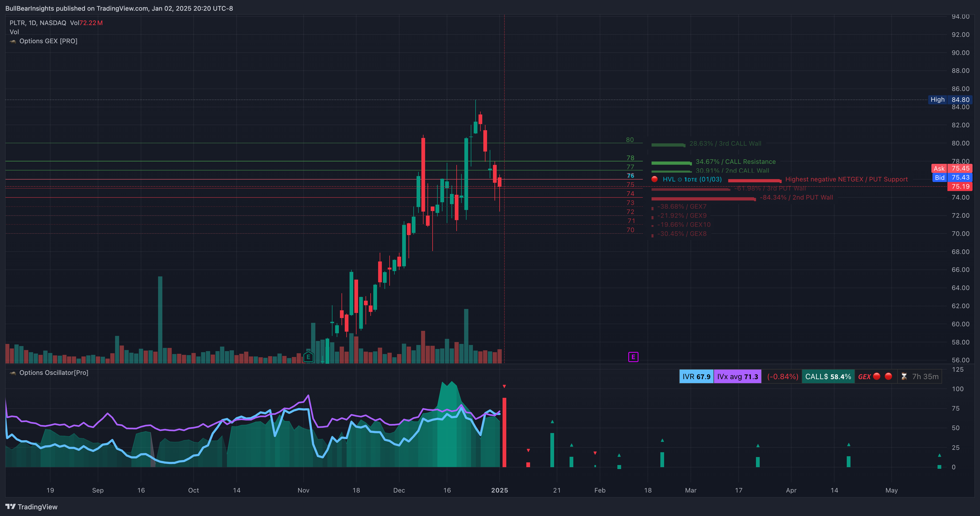The height and width of the screenshot is (516, 980).
Task: Click the TradingView logo
Action: pyautogui.click(x=31, y=506)
